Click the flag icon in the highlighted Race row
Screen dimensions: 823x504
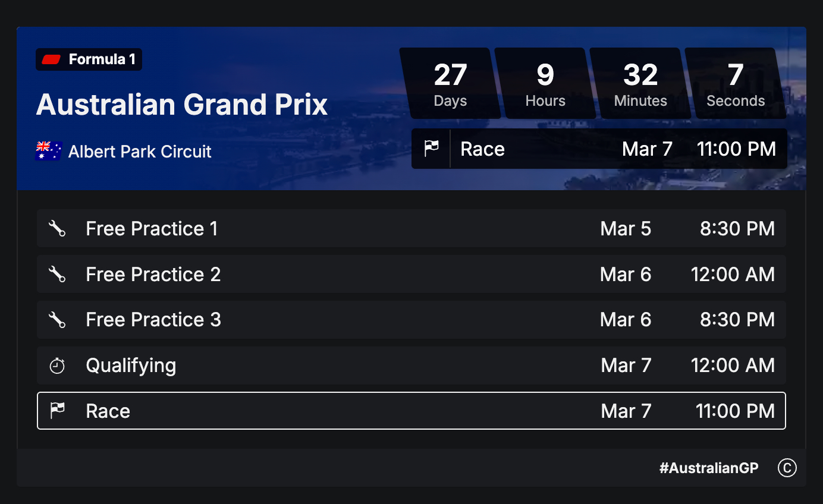57,411
